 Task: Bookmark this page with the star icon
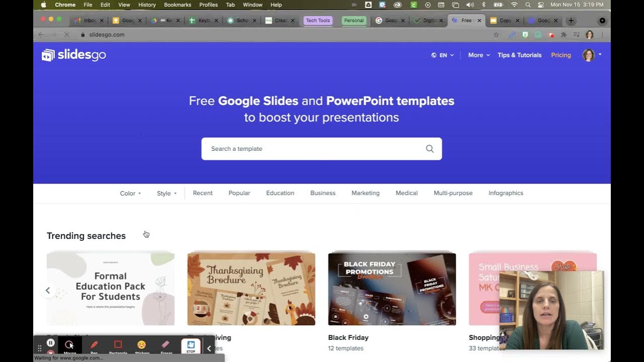pos(496,35)
